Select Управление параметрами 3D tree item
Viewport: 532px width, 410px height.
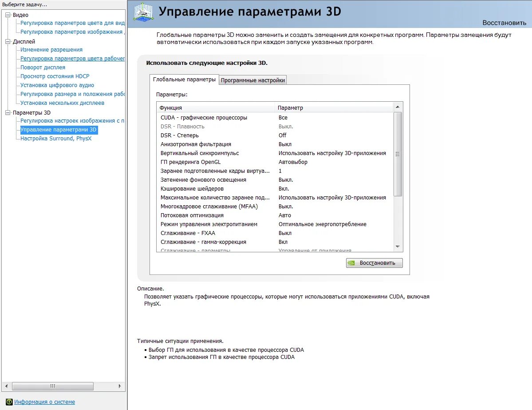(x=59, y=129)
